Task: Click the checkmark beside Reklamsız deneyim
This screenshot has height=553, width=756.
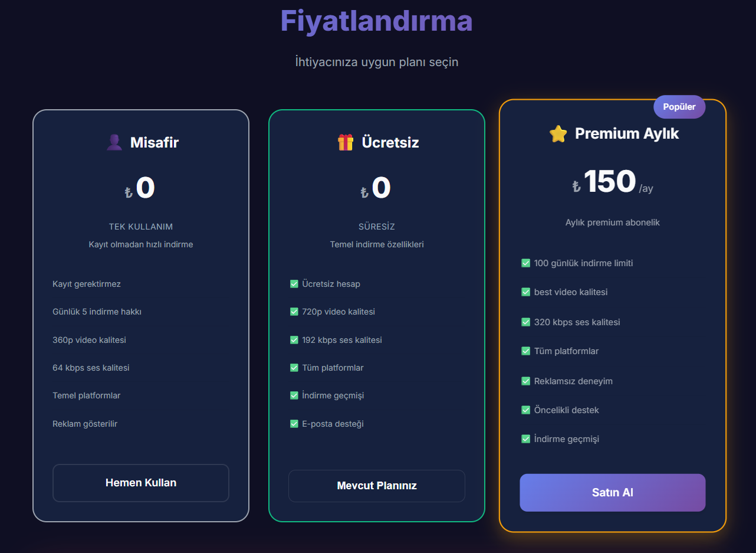Action: coord(526,381)
